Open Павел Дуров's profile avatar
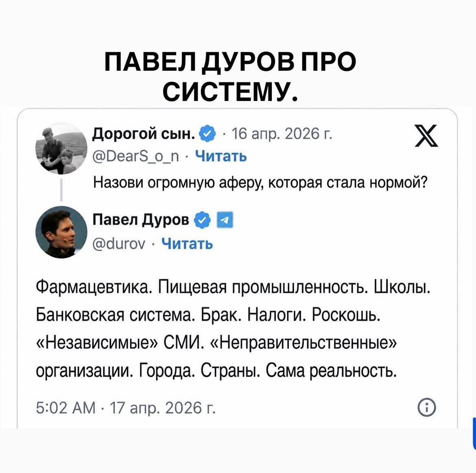 [x=61, y=232]
